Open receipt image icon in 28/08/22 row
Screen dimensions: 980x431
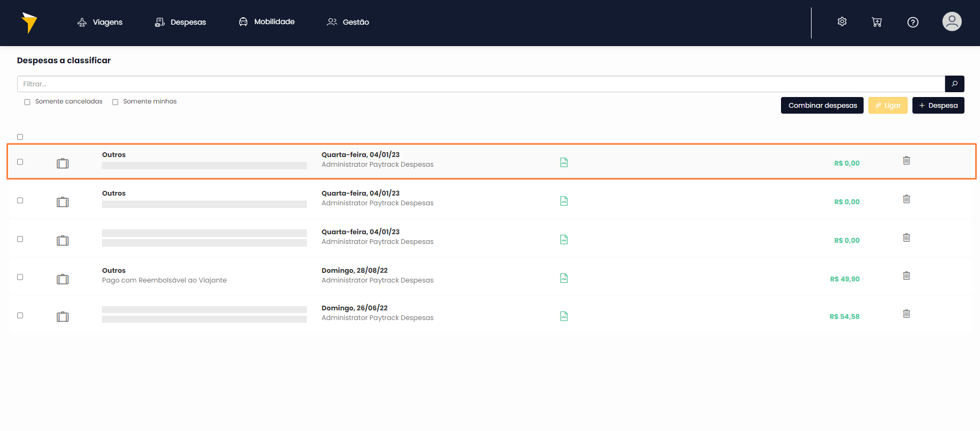(x=564, y=278)
